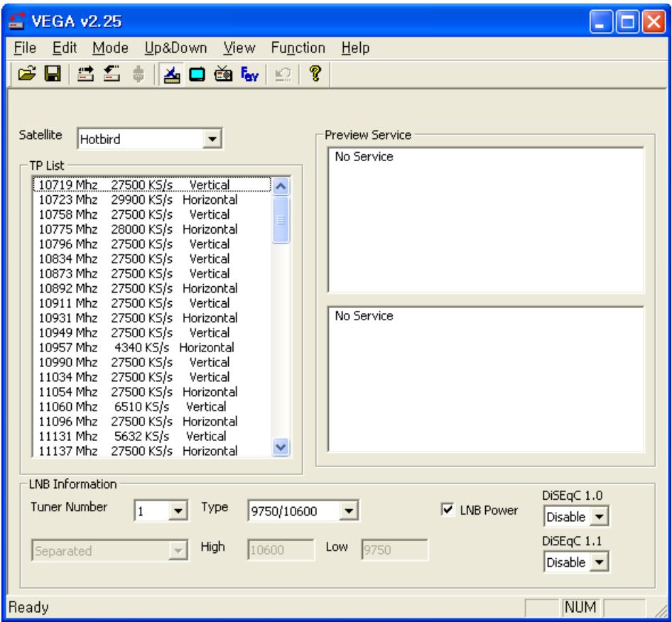Select transponder 10758 Mhz Vertical
Screen dimensions: 672x622
[x=152, y=214]
